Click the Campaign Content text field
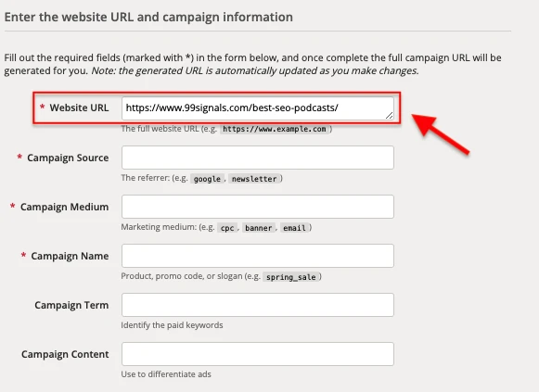 pos(258,354)
